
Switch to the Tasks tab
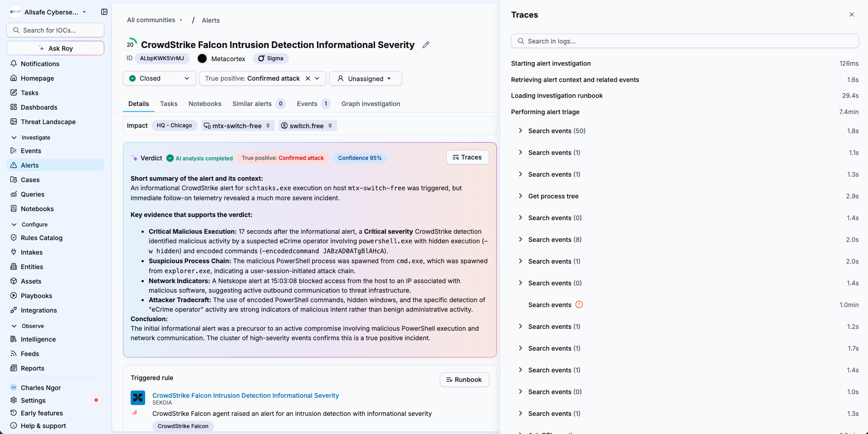169,104
